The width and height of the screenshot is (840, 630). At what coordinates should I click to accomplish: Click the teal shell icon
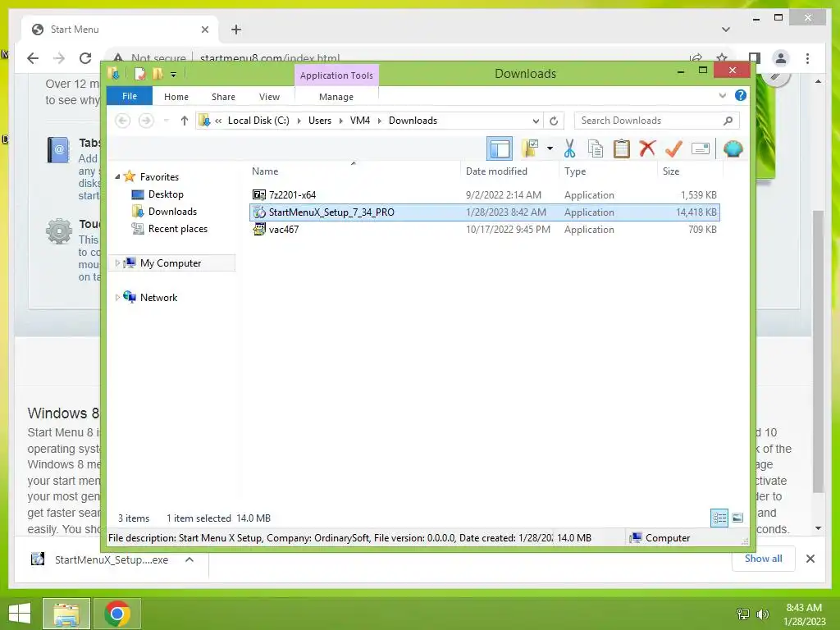(733, 148)
